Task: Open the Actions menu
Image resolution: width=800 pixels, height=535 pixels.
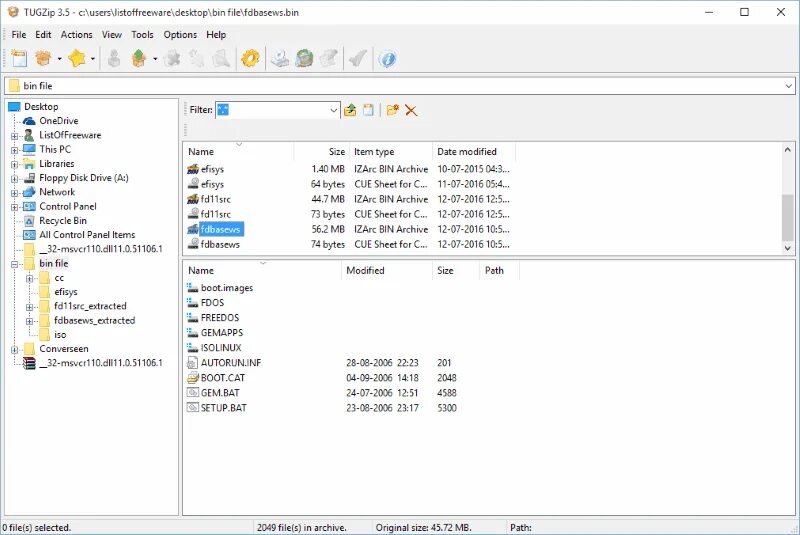Action: (77, 35)
